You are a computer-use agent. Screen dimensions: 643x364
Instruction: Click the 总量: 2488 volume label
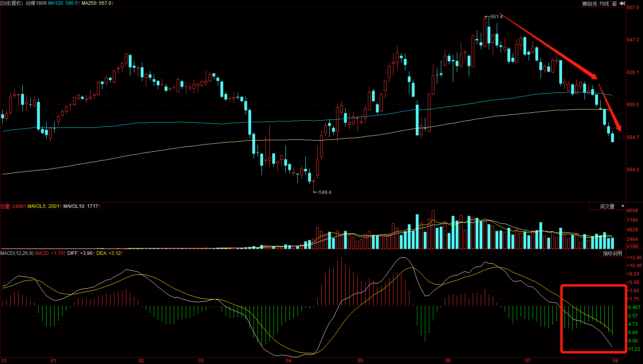click(x=12, y=206)
